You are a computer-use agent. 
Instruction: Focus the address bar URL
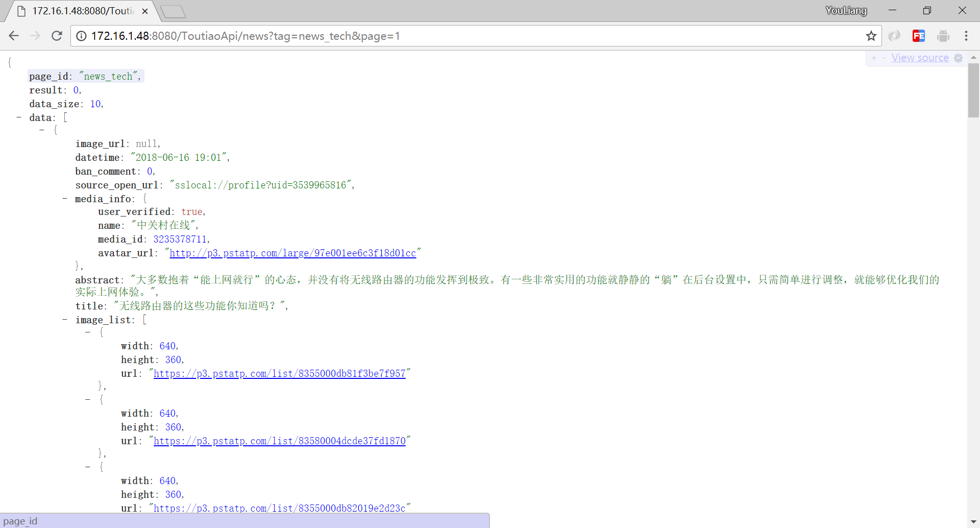475,36
